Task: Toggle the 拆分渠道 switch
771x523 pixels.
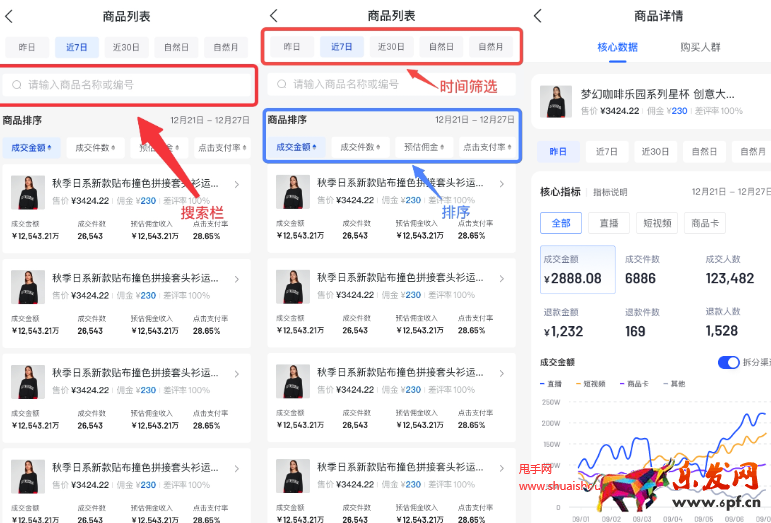Action: pos(728,363)
